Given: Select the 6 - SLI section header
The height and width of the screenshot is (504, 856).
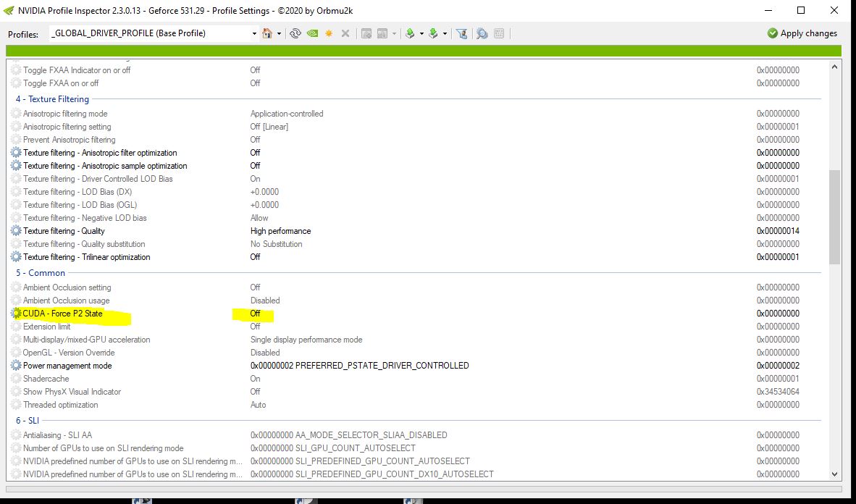Looking at the screenshot, I should click(x=28, y=421).
